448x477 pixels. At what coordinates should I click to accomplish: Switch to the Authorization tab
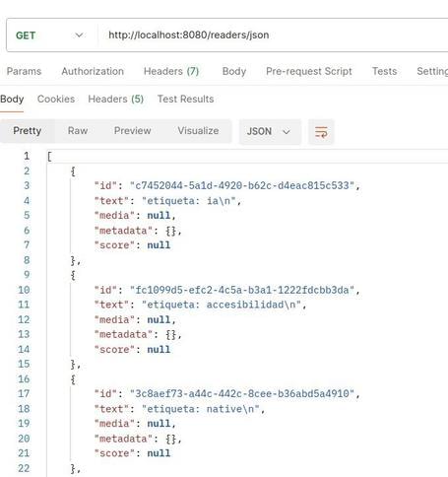93,71
